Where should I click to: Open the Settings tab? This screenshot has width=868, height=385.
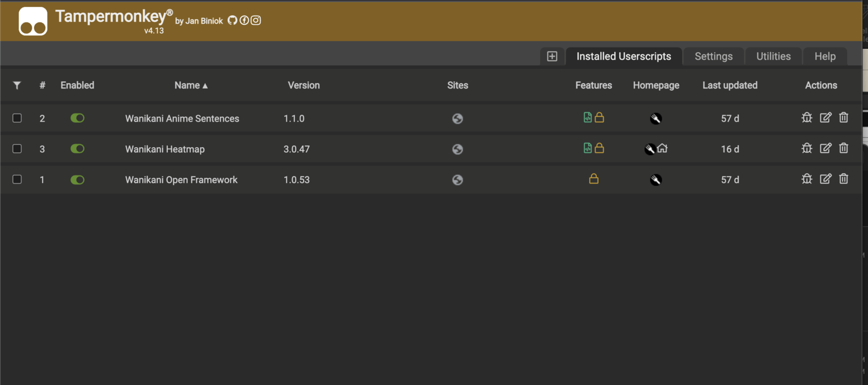click(x=714, y=56)
